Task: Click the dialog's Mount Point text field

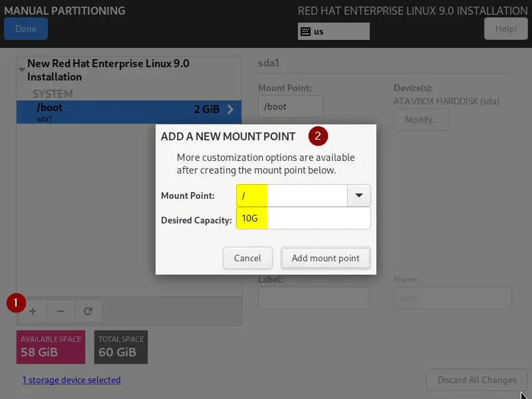Action: coord(292,196)
